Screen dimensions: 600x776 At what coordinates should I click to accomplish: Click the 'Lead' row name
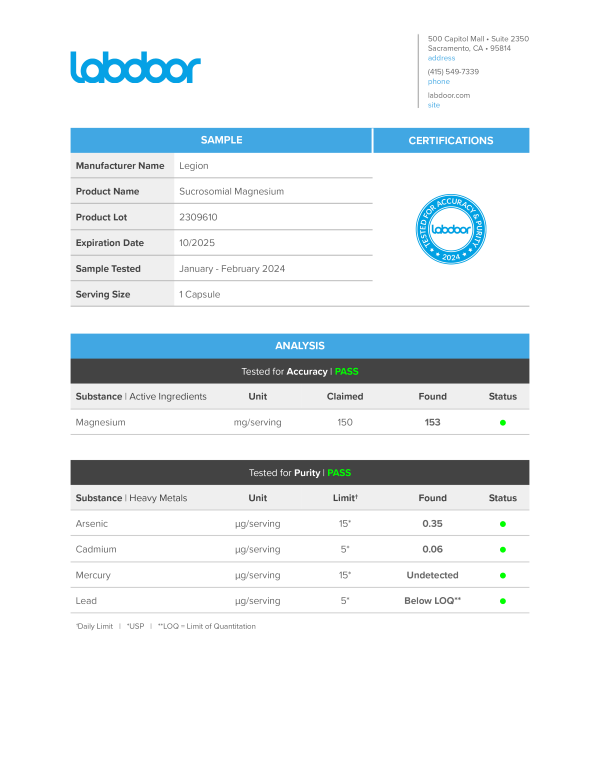(86, 601)
